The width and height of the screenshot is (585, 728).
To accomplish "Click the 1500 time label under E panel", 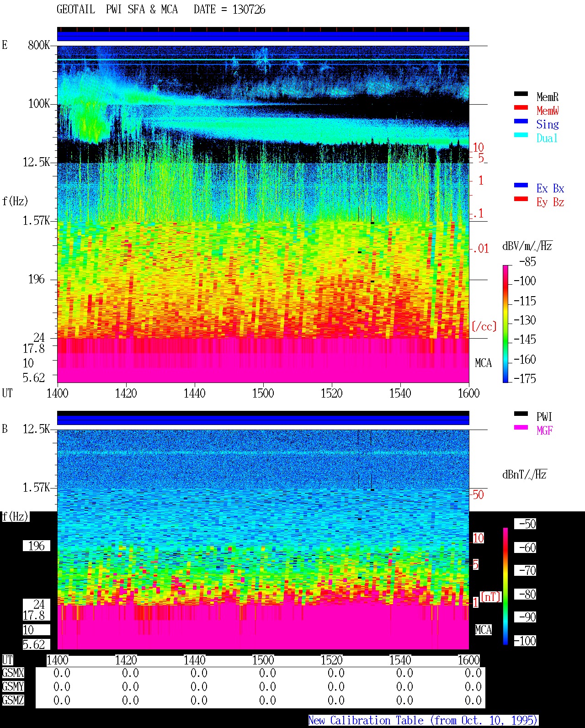I will [x=263, y=393].
